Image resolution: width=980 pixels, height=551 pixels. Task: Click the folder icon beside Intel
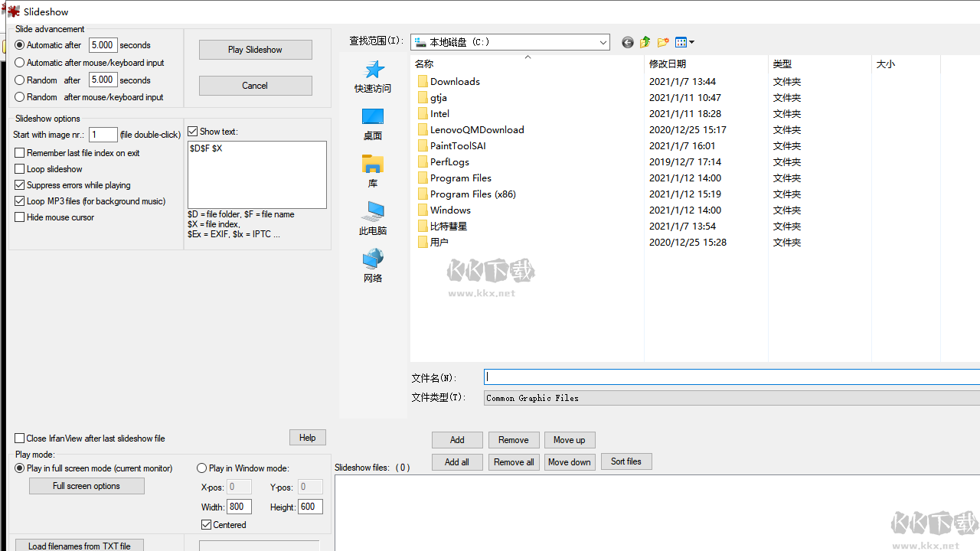pyautogui.click(x=423, y=114)
